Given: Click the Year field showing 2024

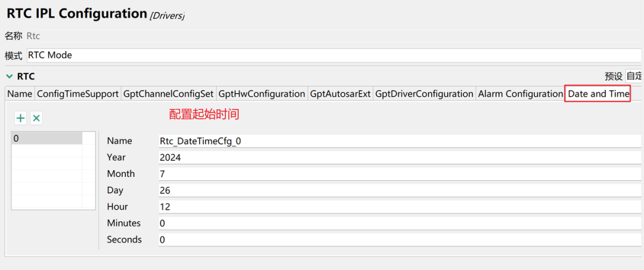Looking at the screenshot, I should click(x=400, y=158).
